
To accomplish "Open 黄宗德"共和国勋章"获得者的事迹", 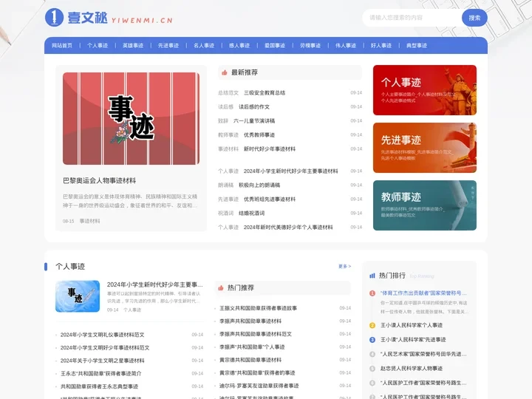I will tap(257, 372).
